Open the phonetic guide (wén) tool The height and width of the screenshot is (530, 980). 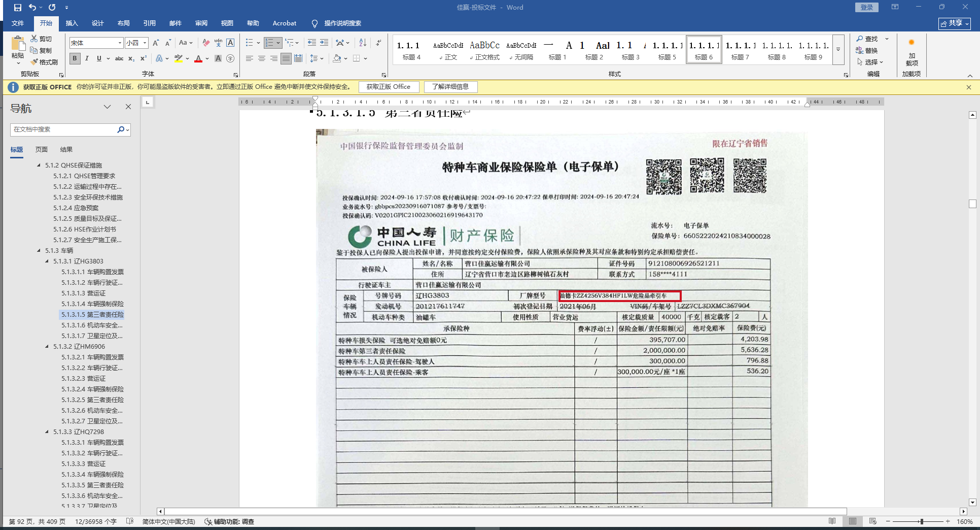[218, 43]
